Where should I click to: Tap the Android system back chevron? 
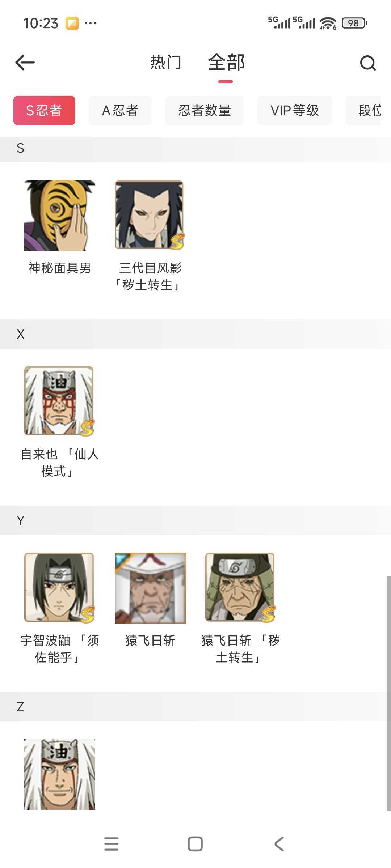coord(279,844)
